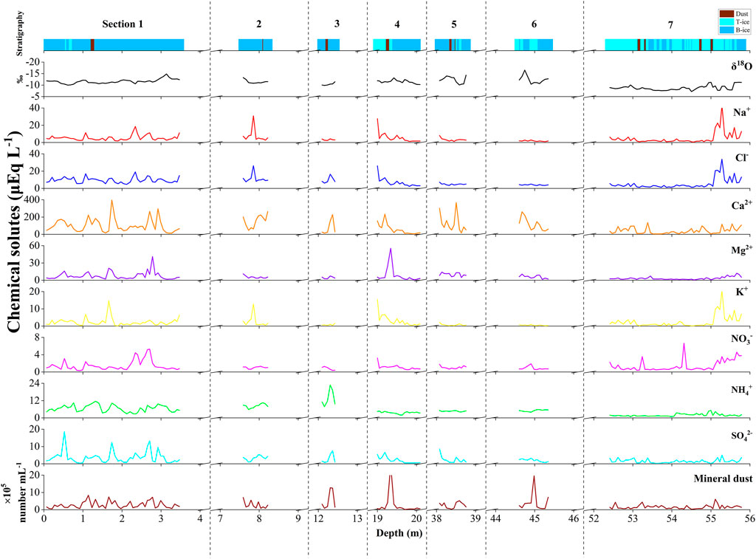The height and width of the screenshot is (559, 756).
Task: Click the '-15' y-axis tick label
Action: [x=33, y=73]
